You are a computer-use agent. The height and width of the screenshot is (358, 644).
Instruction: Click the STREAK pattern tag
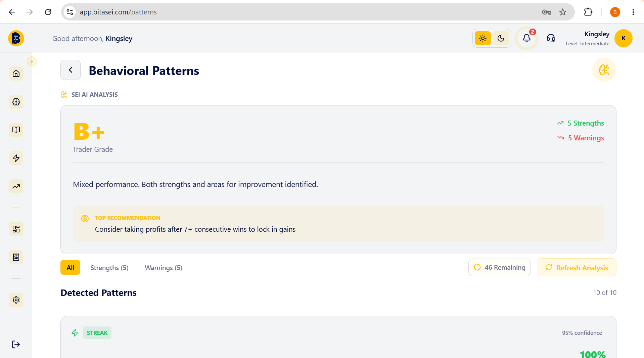click(97, 333)
